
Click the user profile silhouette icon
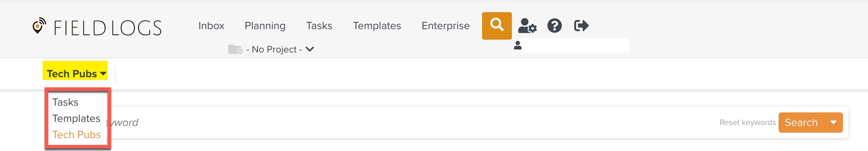click(518, 45)
